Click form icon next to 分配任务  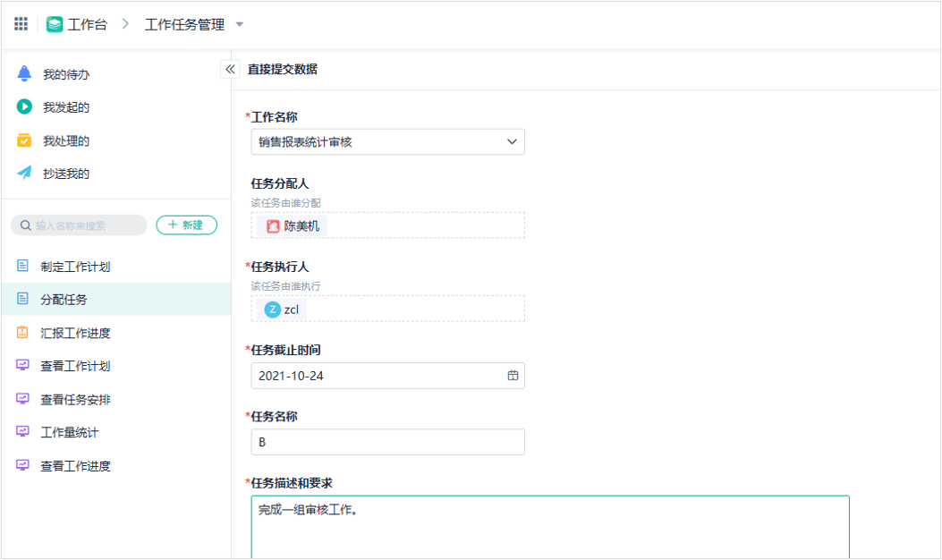pos(23,299)
